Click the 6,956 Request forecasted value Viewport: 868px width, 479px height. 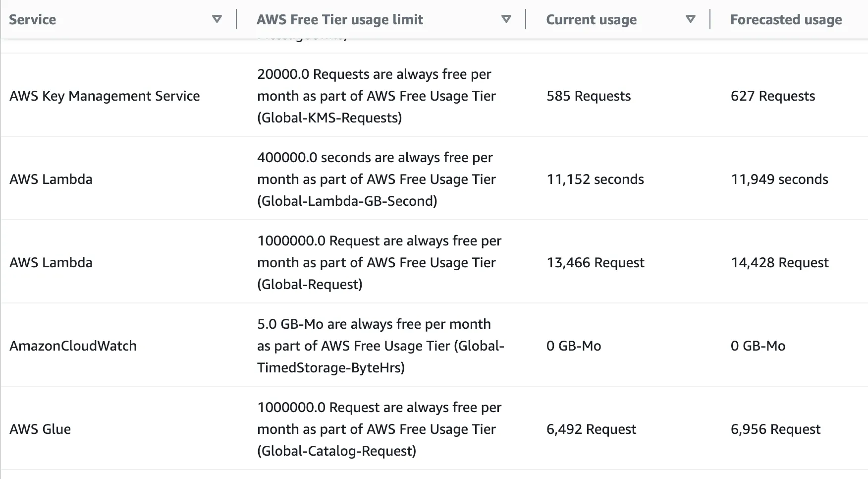tap(776, 429)
